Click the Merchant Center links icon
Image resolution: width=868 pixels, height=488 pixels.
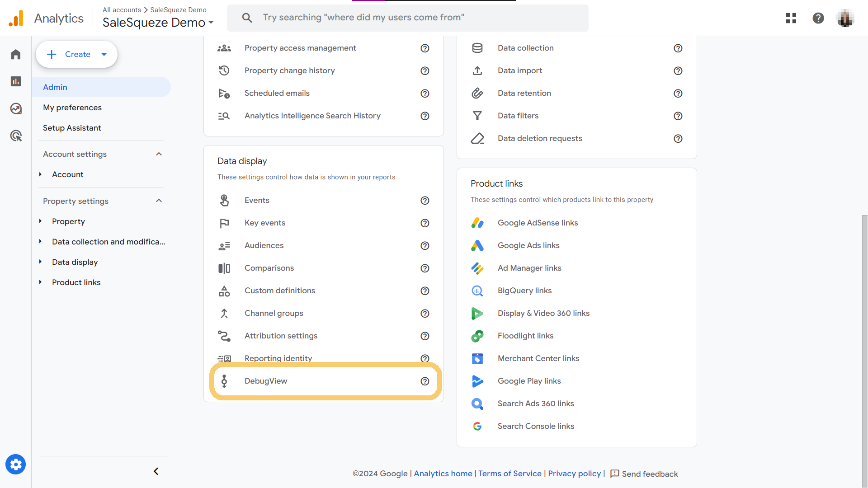click(477, 358)
